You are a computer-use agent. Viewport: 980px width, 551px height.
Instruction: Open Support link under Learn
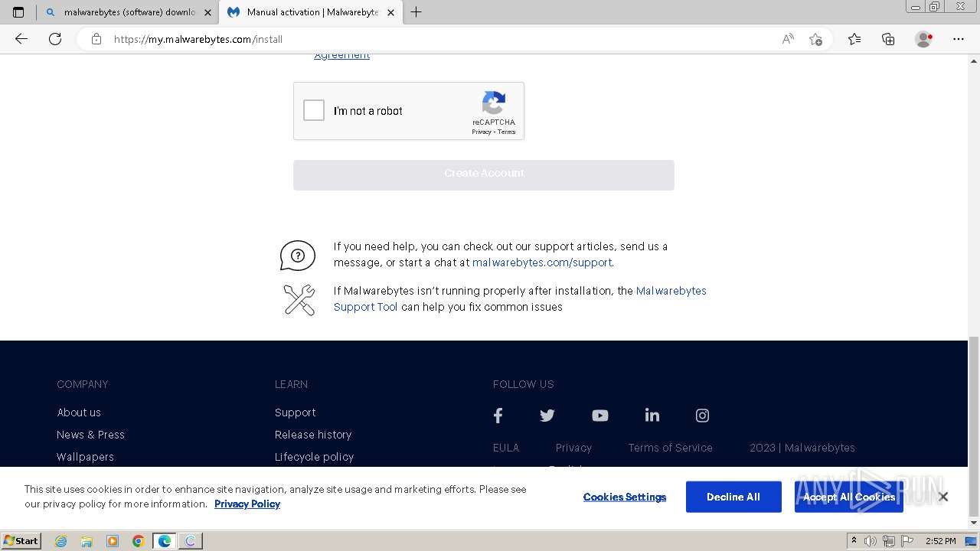[x=295, y=412]
